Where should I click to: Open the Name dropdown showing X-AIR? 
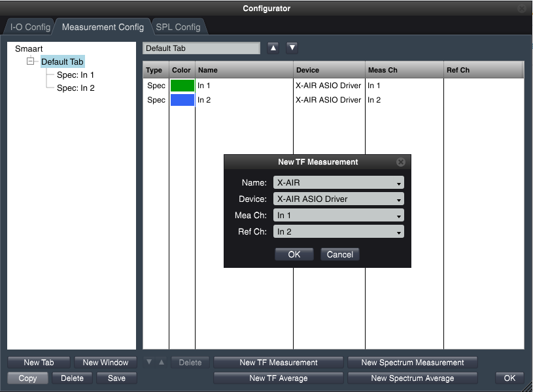click(x=338, y=183)
